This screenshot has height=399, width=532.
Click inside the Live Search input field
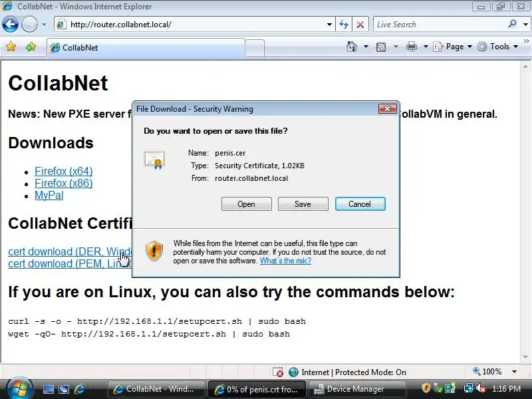(440, 25)
